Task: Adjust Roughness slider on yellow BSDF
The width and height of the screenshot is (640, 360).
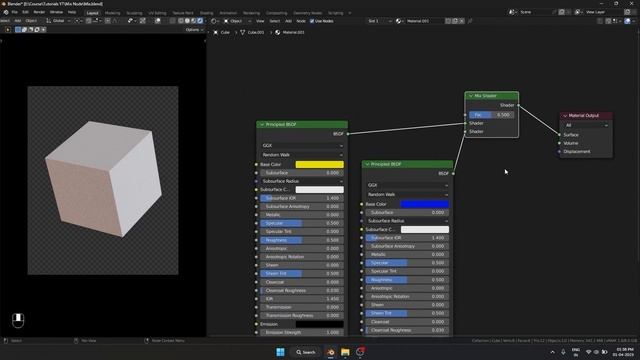Action: coord(302,240)
